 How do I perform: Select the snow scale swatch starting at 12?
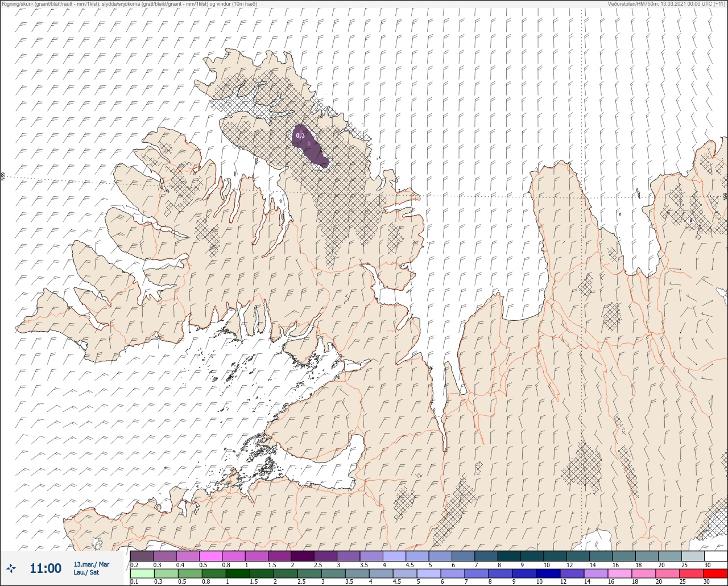tap(578, 556)
